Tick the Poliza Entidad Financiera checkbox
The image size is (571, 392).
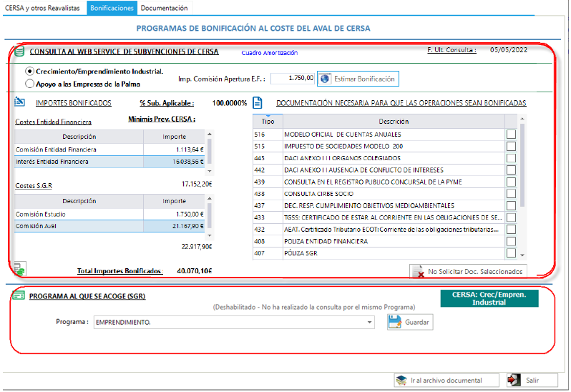click(512, 241)
